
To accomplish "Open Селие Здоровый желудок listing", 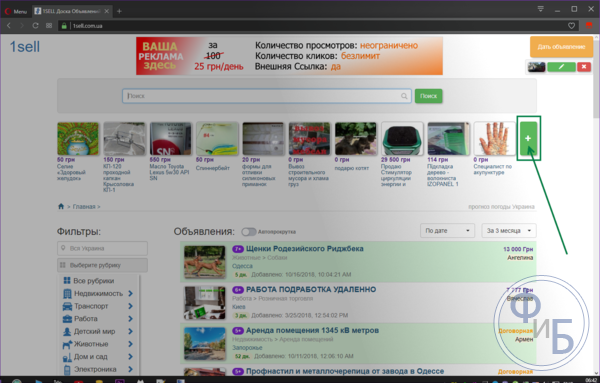I will point(78,152).
